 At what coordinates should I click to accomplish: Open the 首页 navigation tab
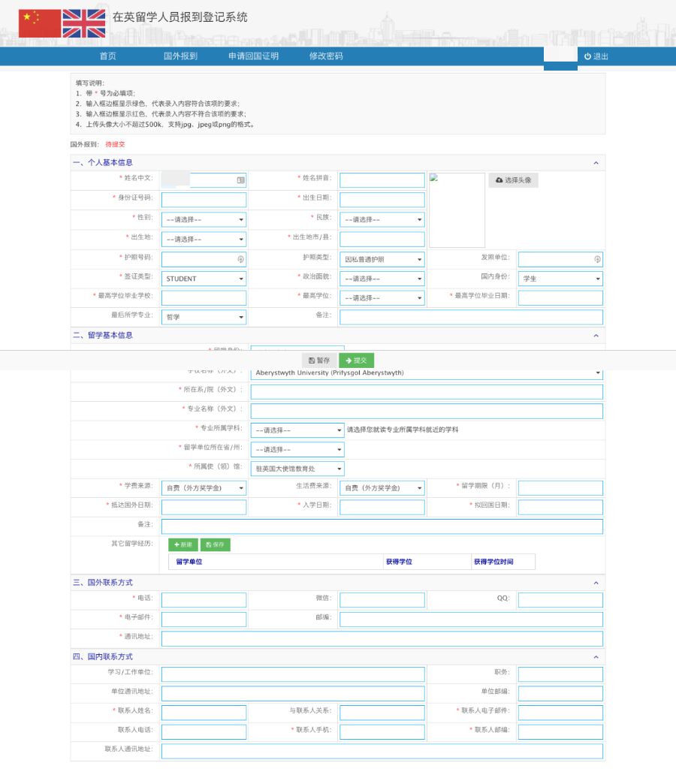pos(108,56)
